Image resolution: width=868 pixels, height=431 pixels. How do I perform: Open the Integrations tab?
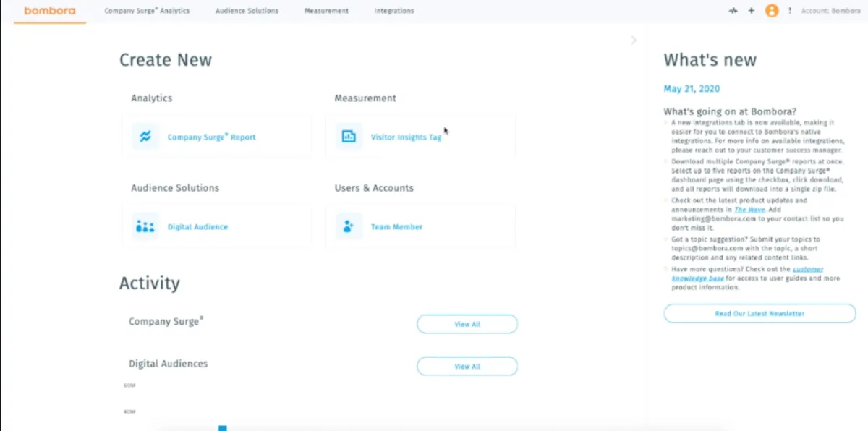[x=394, y=11]
